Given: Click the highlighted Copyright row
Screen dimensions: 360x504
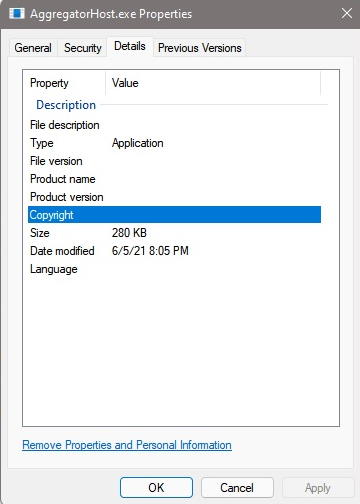Looking at the screenshot, I should 174,215.
